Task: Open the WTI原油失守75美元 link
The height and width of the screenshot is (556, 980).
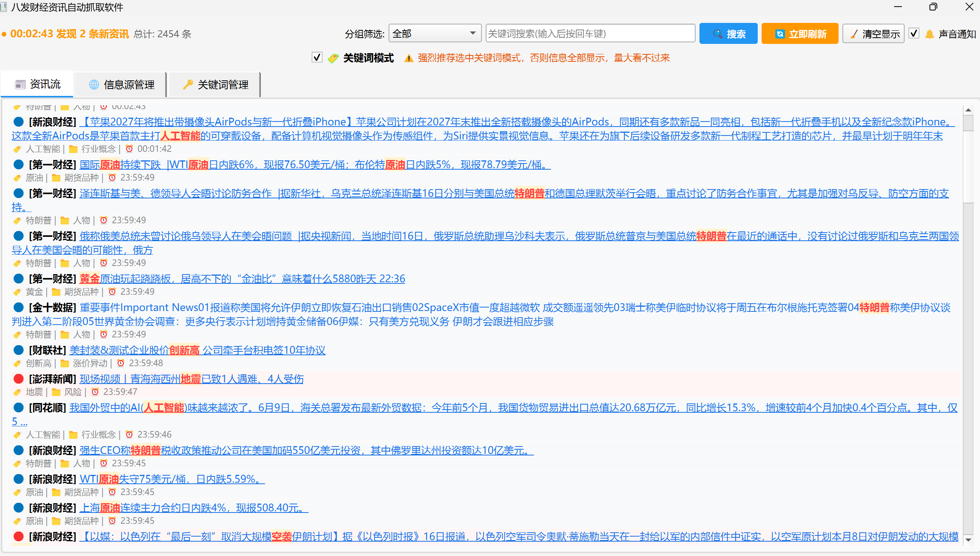Action: point(172,479)
